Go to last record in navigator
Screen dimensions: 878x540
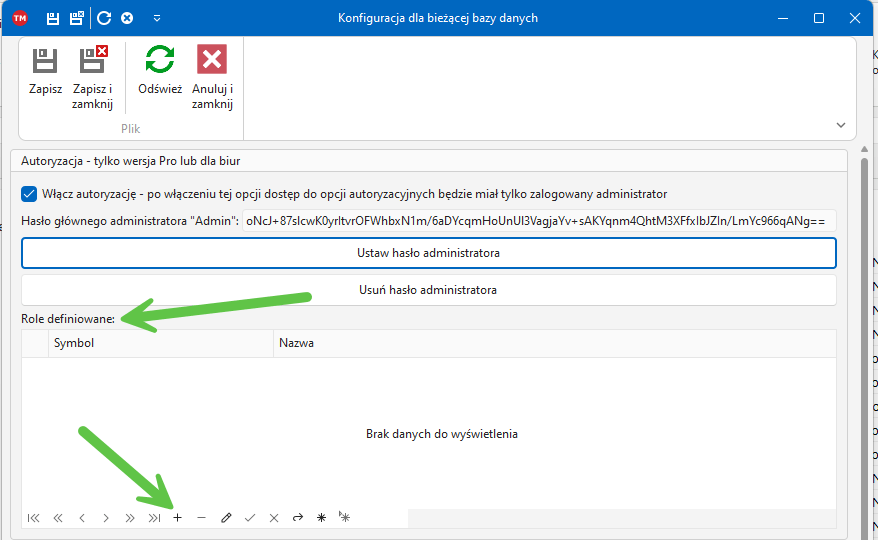point(154,518)
